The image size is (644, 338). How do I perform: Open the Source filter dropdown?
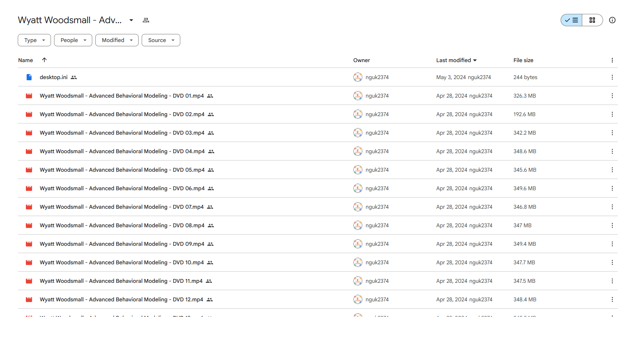click(161, 40)
